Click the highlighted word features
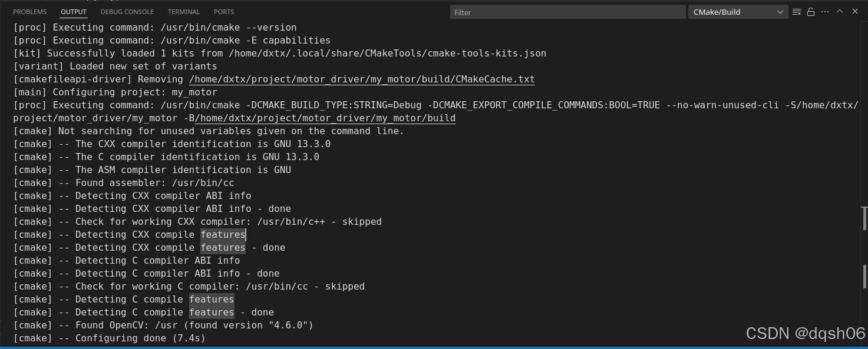868x349 pixels. point(223,234)
